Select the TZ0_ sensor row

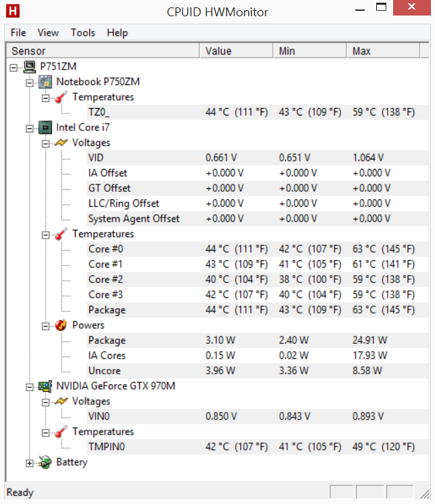257,112
